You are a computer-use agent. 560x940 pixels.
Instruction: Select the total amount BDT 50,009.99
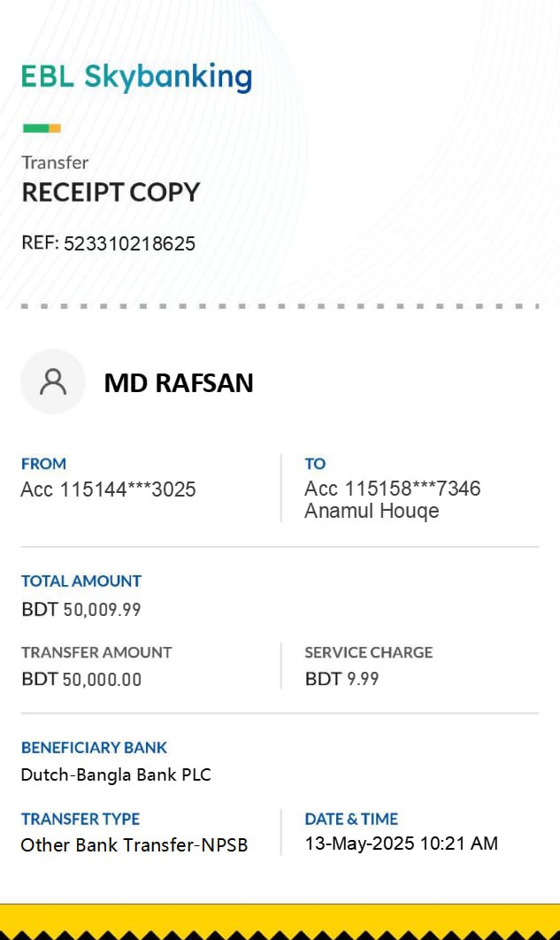tap(81, 609)
